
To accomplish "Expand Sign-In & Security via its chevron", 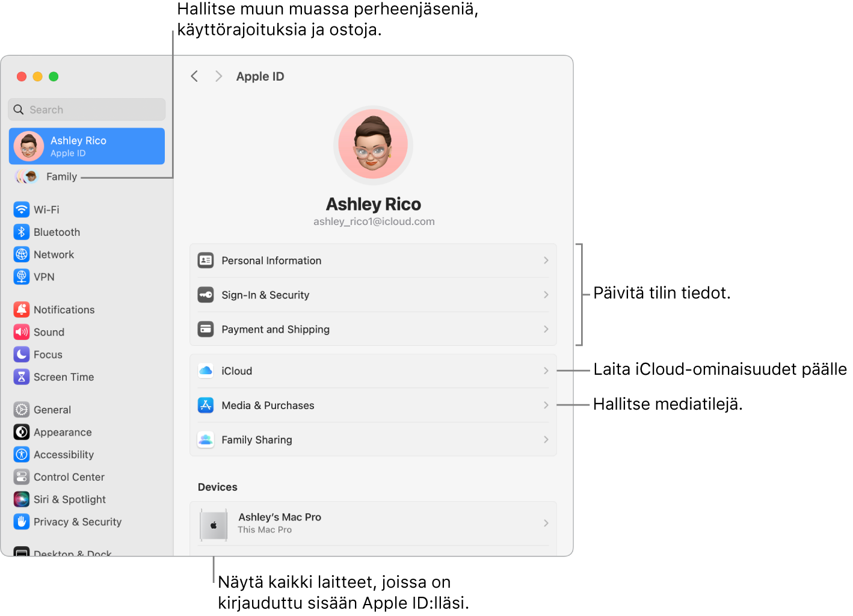I will pos(546,295).
